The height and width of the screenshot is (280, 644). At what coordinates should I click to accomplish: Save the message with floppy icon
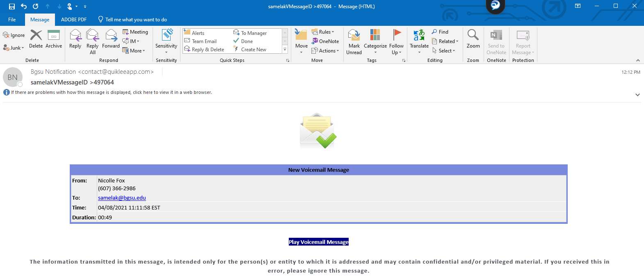click(x=11, y=6)
